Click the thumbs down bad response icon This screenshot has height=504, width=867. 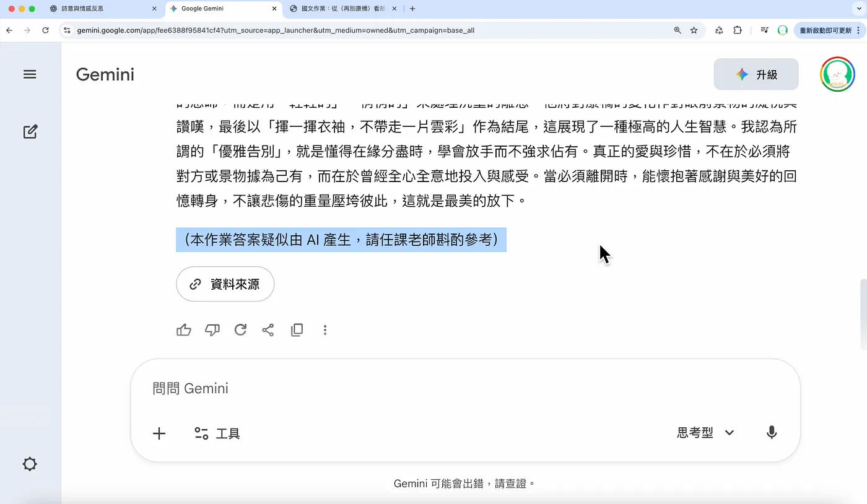coord(212,330)
